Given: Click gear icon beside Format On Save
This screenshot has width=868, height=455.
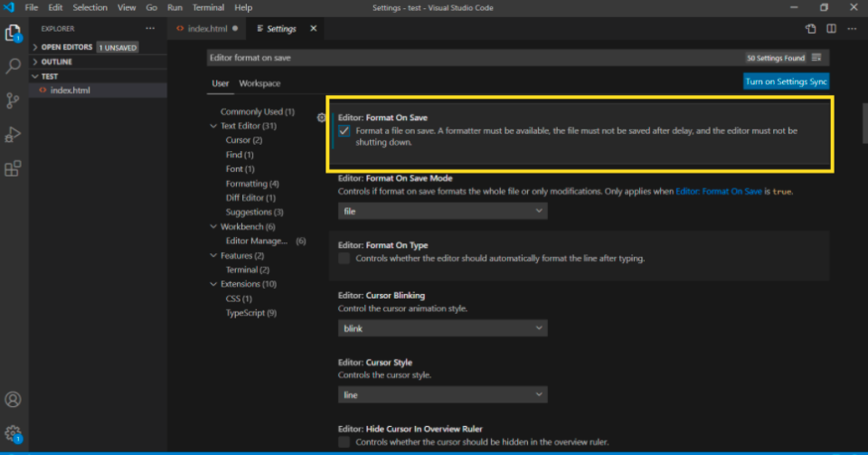Looking at the screenshot, I should tap(321, 118).
